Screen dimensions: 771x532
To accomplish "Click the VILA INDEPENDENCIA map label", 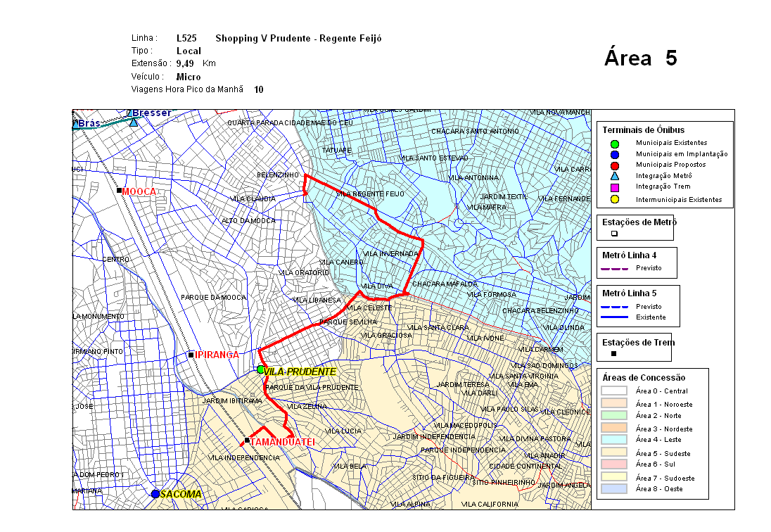I will [x=243, y=458].
